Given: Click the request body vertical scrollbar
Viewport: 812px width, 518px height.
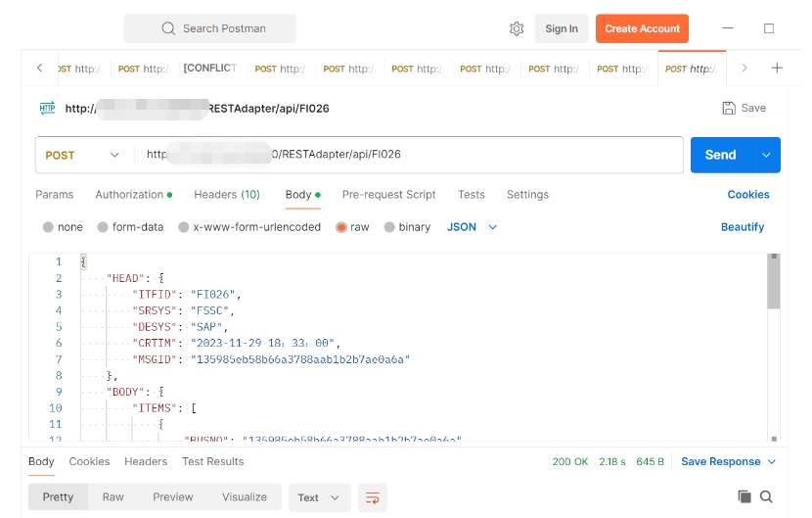Looking at the screenshot, I should (x=773, y=284).
